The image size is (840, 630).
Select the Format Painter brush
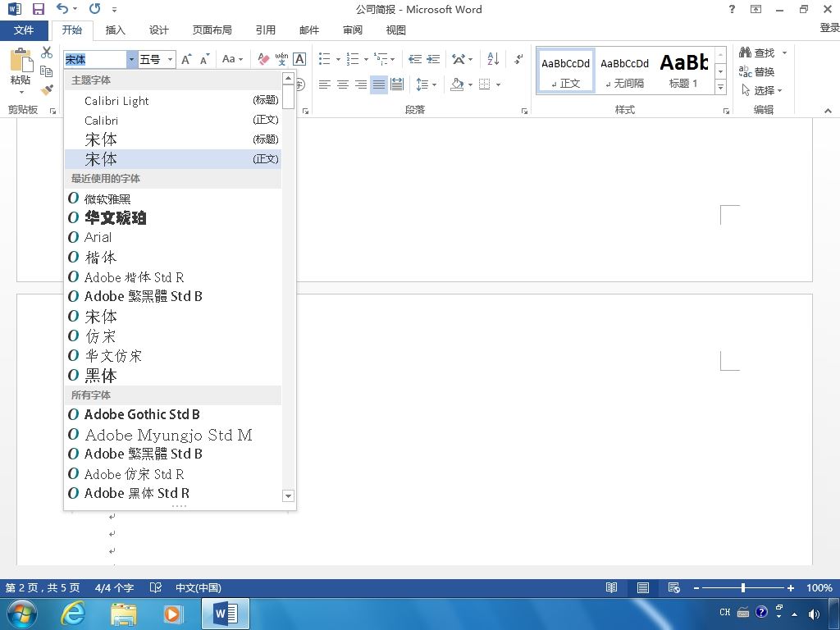(x=47, y=89)
